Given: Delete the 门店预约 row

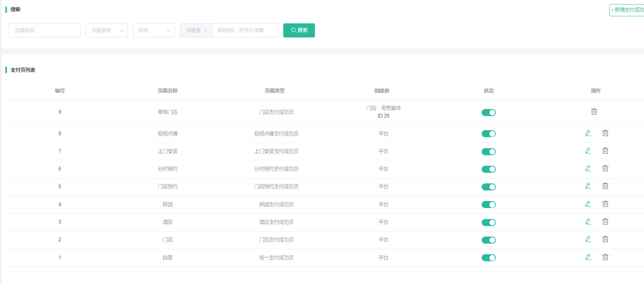Looking at the screenshot, I should pyautogui.click(x=605, y=186).
